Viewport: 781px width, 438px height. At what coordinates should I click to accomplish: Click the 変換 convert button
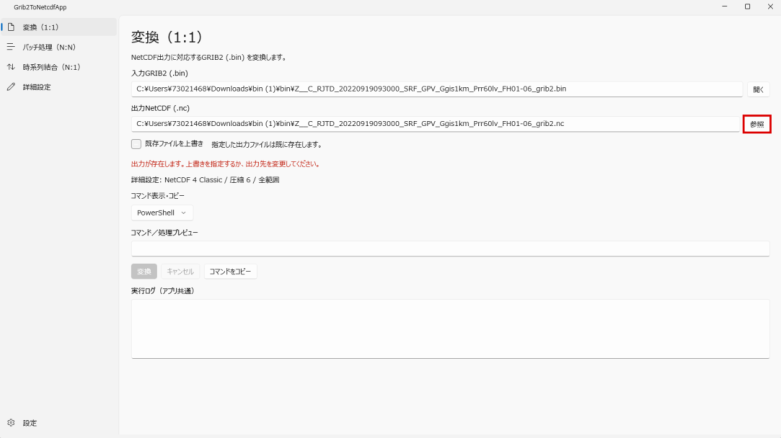coord(144,272)
